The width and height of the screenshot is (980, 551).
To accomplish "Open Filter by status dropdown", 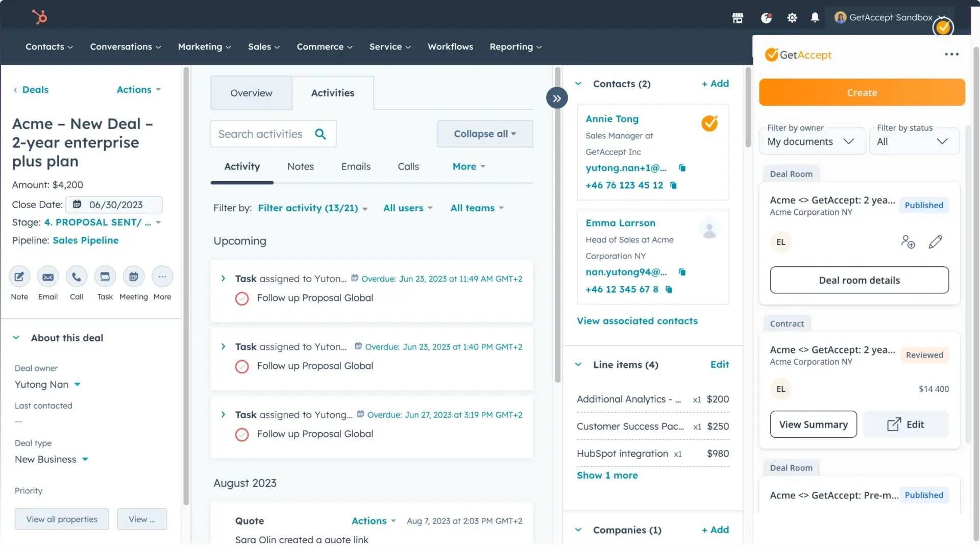I will click(x=914, y=141).
